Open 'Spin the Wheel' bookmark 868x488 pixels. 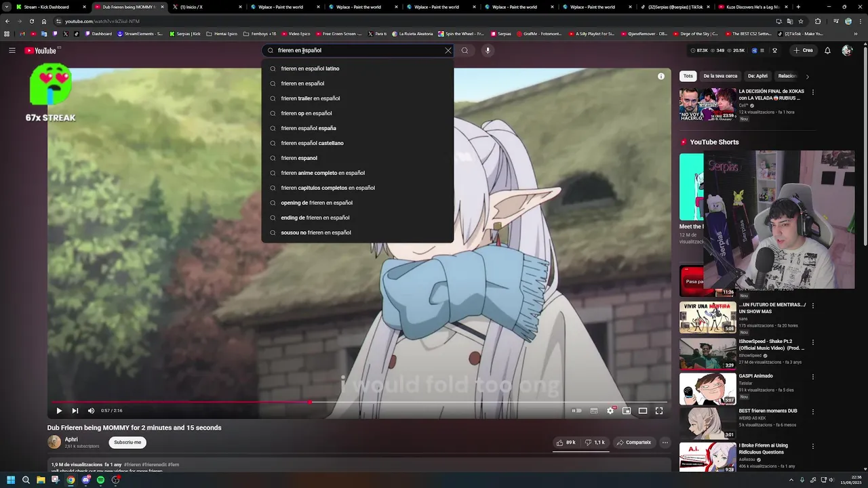(x=461, y=33)
